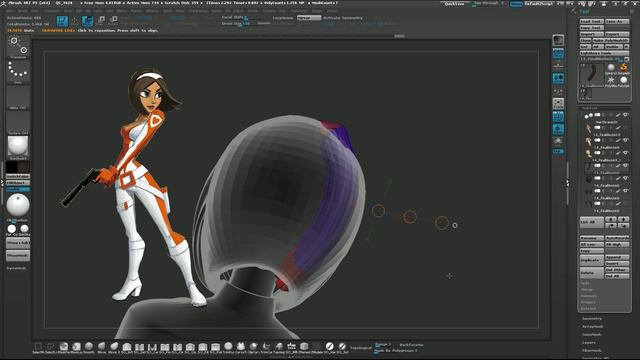The height and width of the screenshot is (360, 640).
Task: Open the Transform menu in menu bar
Action: point(298,11)
